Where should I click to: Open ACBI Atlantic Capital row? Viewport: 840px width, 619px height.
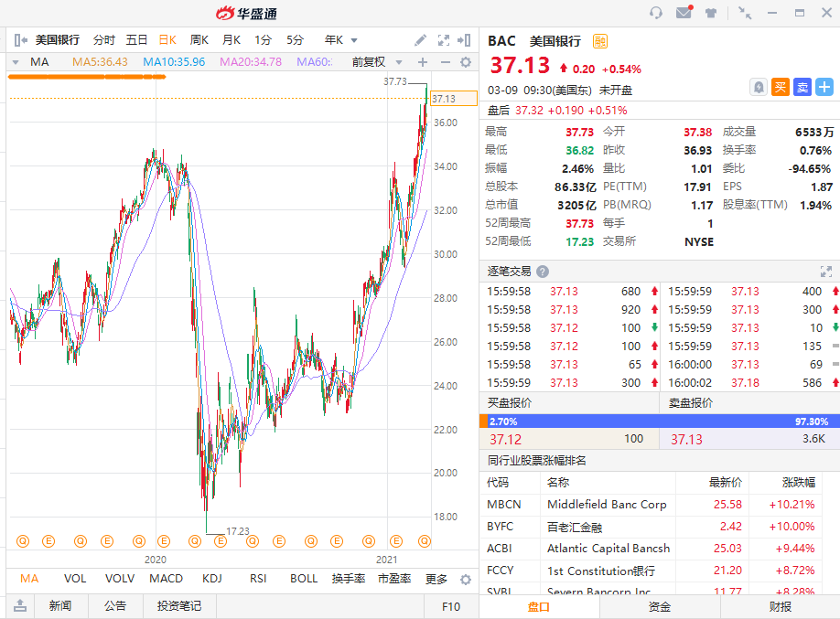click(651, 549)
